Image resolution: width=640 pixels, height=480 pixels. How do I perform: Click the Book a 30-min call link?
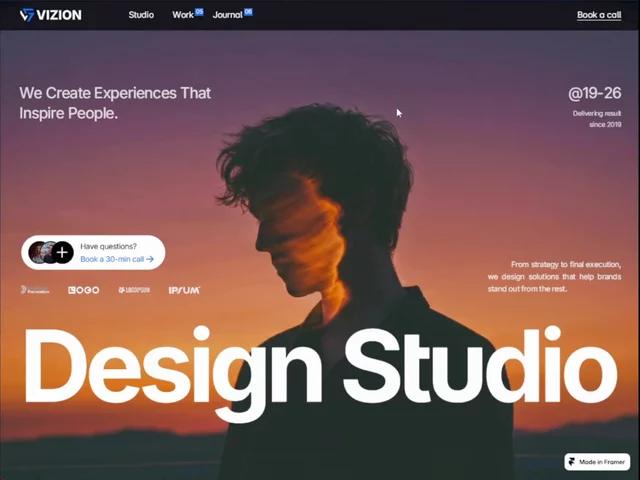[x=117, y=259]
